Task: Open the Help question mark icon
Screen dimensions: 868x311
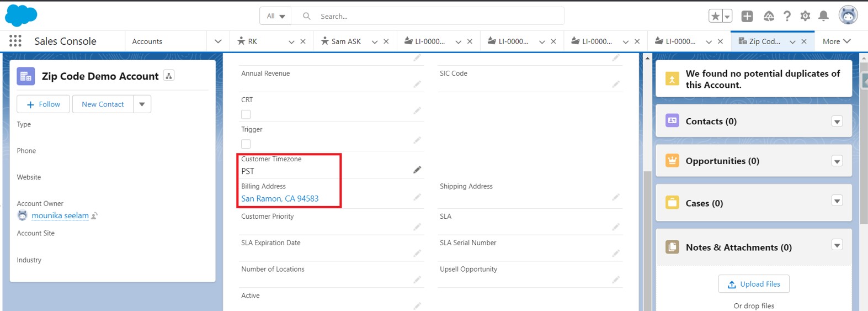Action: pyautogui.click(x=787, y=16)
